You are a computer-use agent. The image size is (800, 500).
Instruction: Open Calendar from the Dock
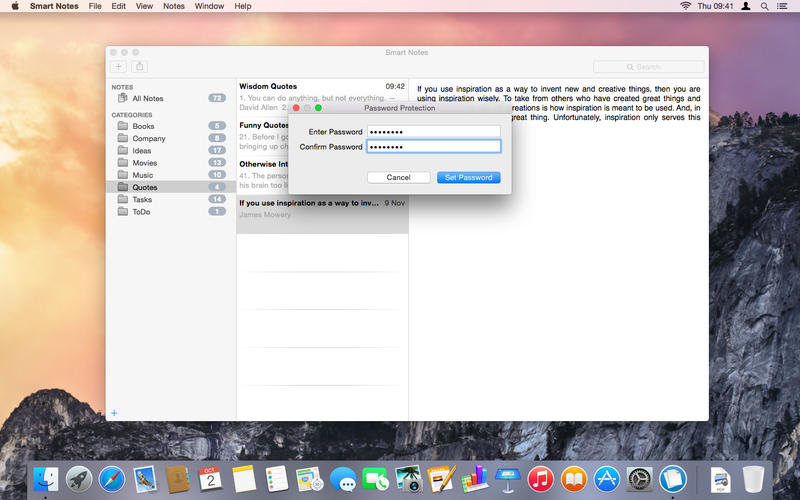pos(210,480)
